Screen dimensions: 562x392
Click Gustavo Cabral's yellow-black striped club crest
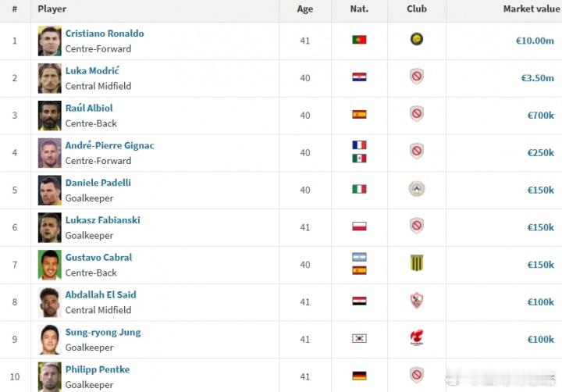417,262
